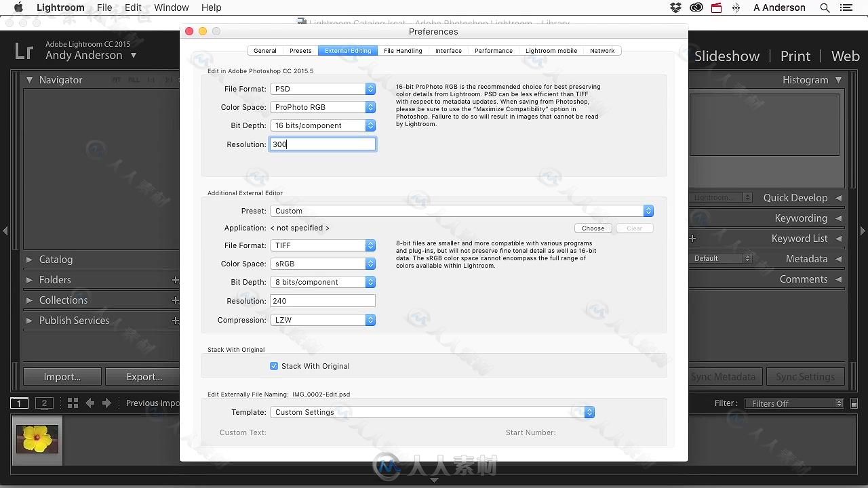Switch to the Lightroom mobile tab
868x488 pixels.
(x=551, y=51)
